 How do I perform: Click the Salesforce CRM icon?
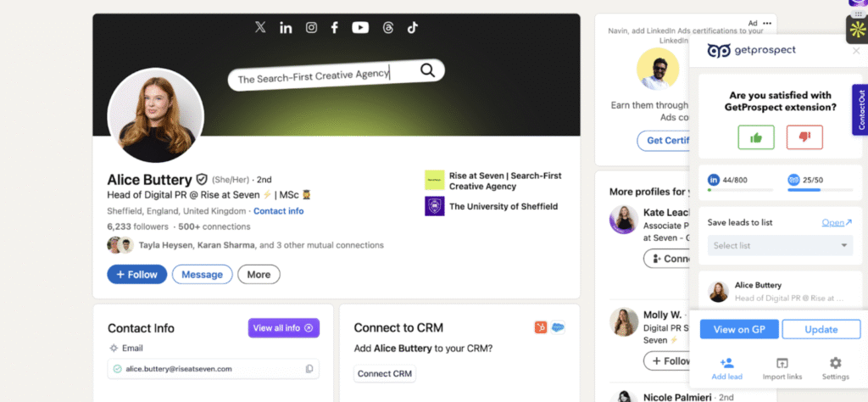pyautogui.click(x=558, y=327)
